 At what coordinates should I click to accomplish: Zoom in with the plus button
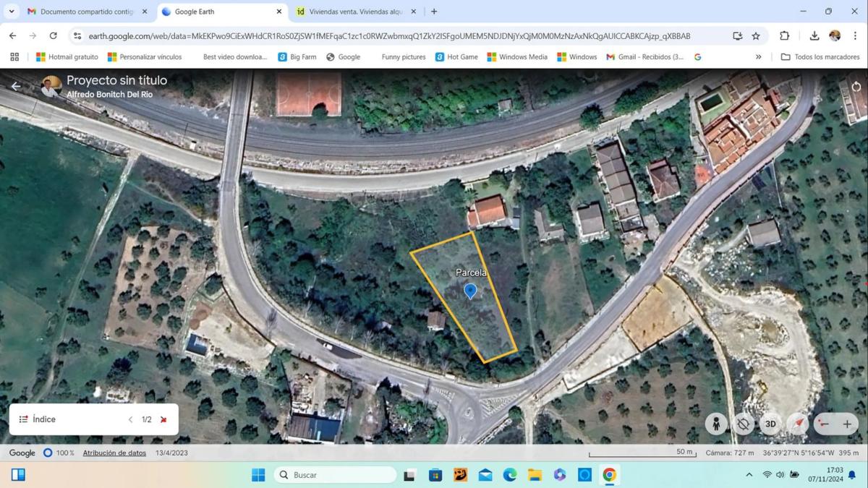click(847, 424)
